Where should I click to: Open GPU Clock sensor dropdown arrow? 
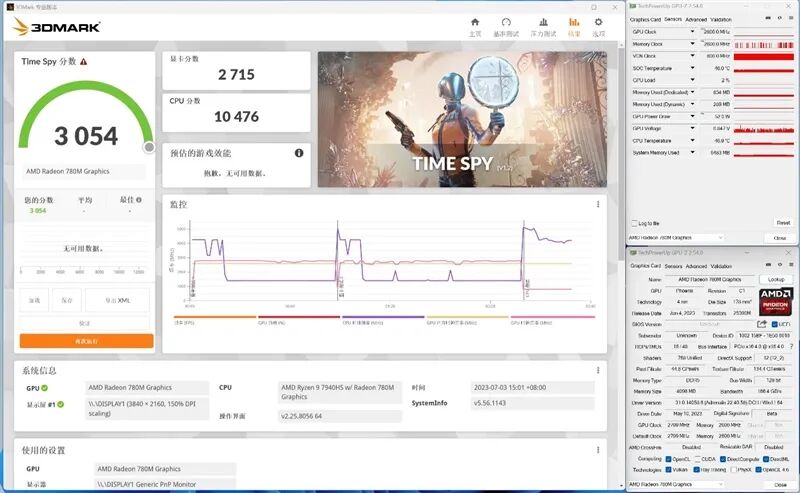pyautogui.click(x=692, y=32)
